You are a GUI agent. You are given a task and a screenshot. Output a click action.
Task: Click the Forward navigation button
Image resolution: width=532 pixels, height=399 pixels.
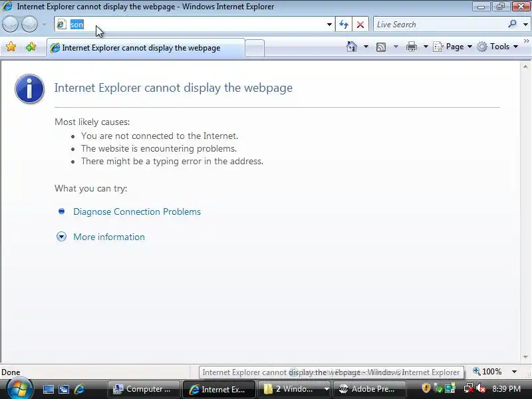pos(29,25)
